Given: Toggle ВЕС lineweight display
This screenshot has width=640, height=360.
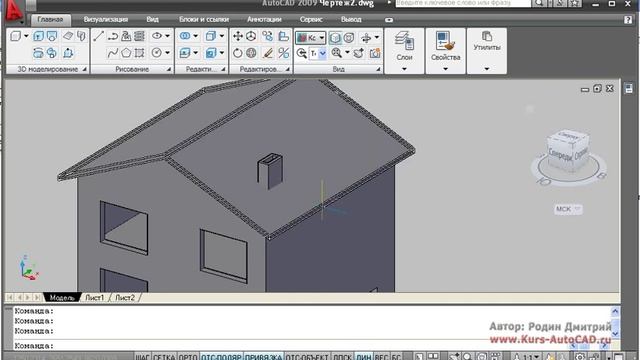Looking at the screenshot, I should coord(381,357).
